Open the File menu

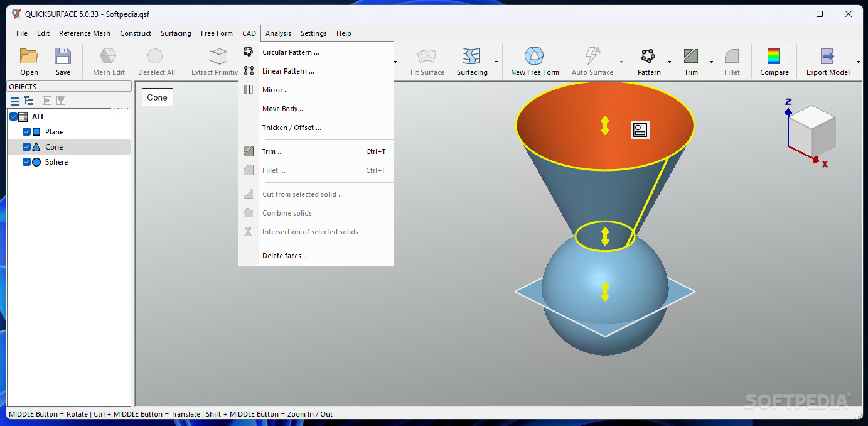[x=22, y=33]
